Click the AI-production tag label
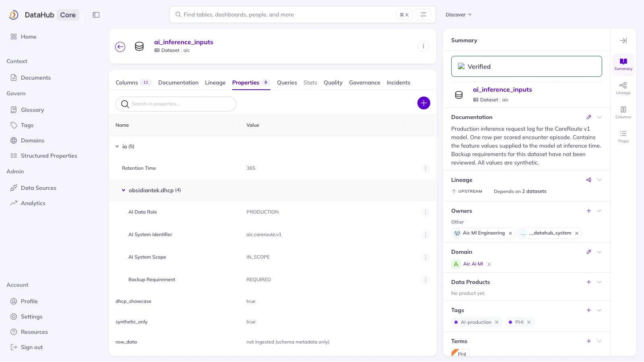This screenshot has height=362, width=644. [x=476, y=322]
